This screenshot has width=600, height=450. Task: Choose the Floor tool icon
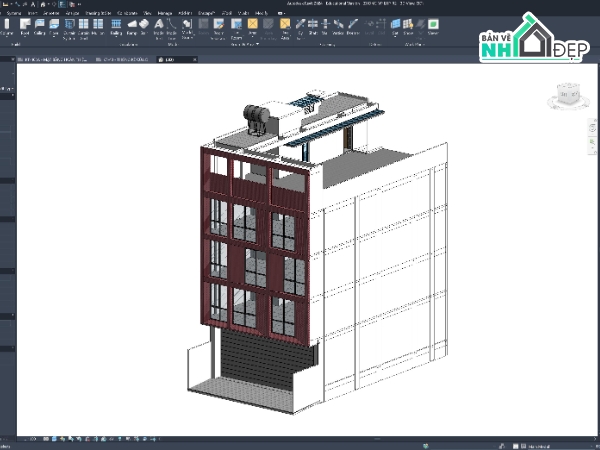pos(54,27)
